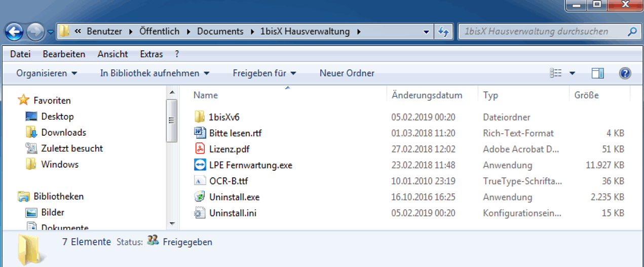The image size is (644, 267).
Task: Expand the view options dropdown arrow
Action: click(572, 73)
